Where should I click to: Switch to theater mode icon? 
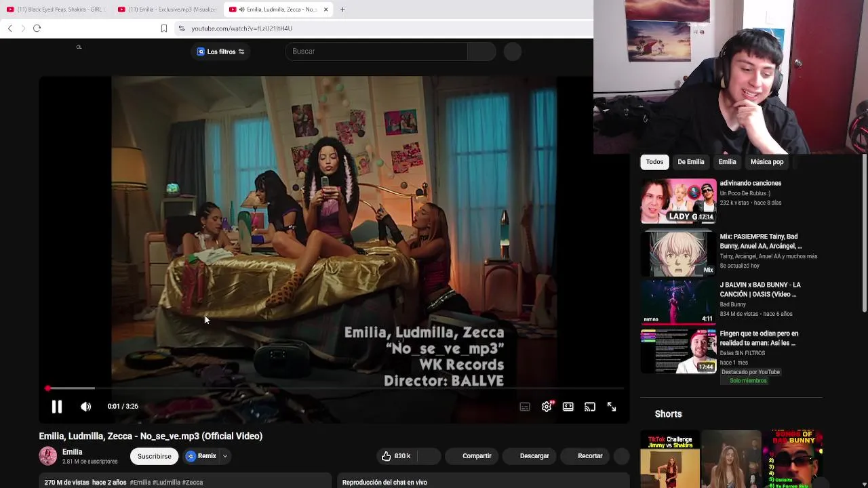(x=568, y=407)
